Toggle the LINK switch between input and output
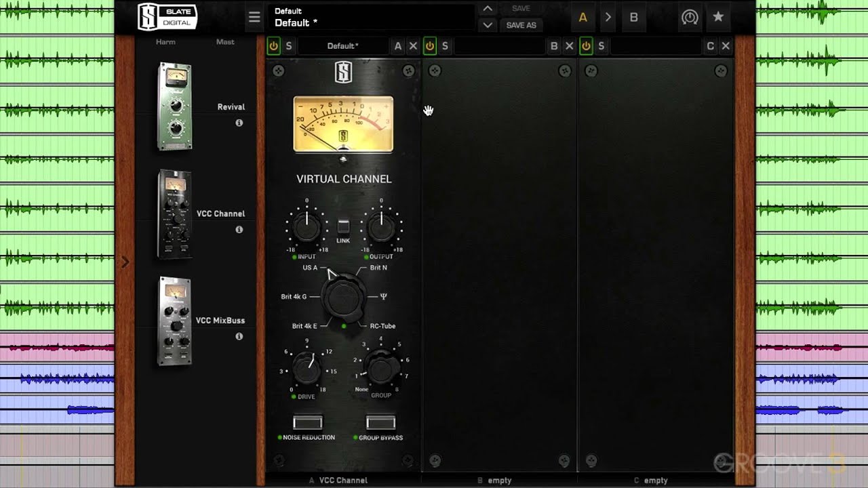 point(343,227)
